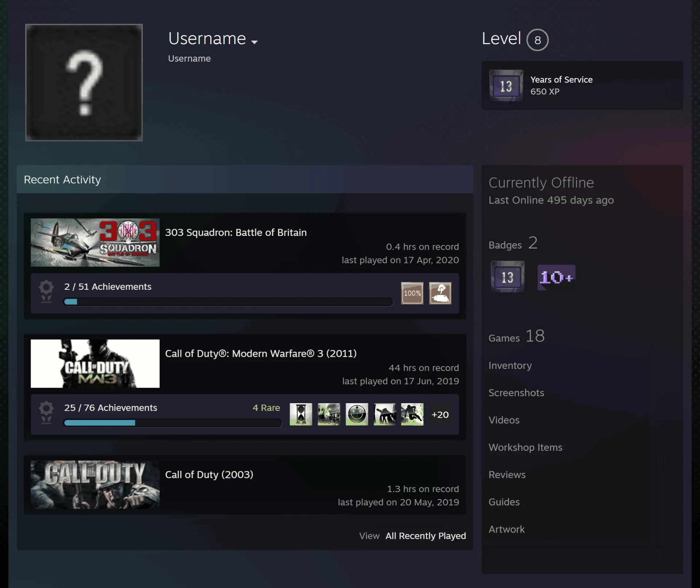Click the 303 Squadron achievement progress bar
700x588 pixels.
coord(228,302)
